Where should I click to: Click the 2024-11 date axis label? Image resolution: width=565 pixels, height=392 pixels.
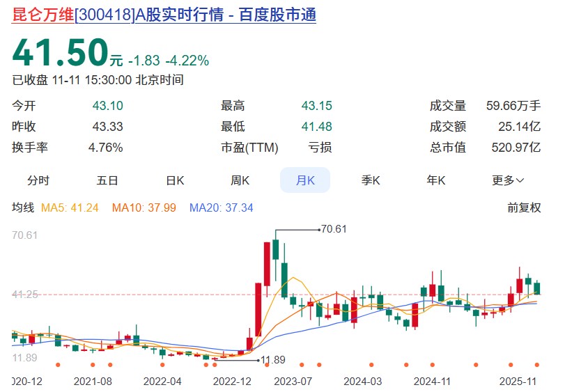tap(432, 381)
